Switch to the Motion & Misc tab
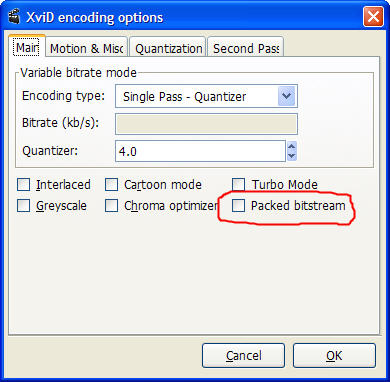The image size is (390, 382). [x=87, y=48]
